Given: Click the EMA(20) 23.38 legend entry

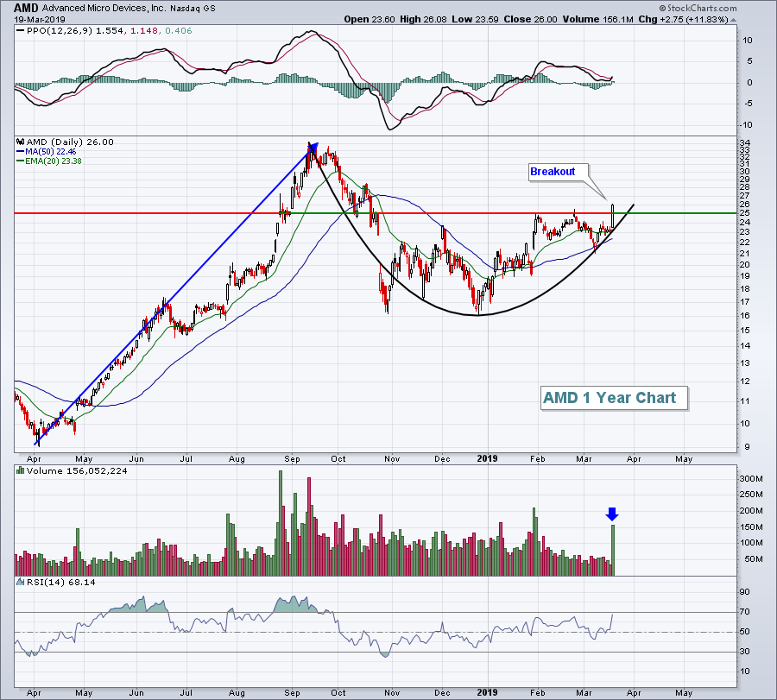Looking at the screenshot, I should 49,161.
